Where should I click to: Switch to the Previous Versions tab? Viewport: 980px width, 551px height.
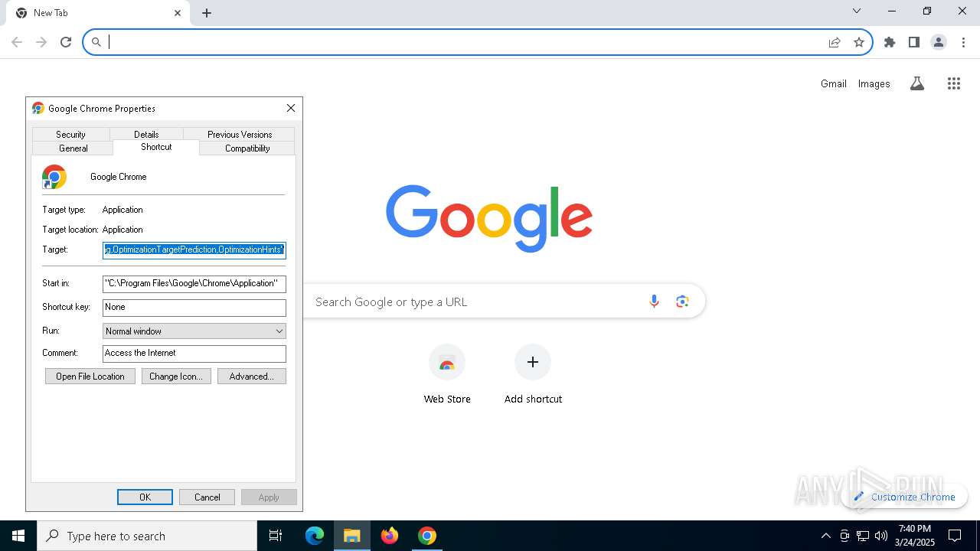pyautogui.click(x=240, y=134)
